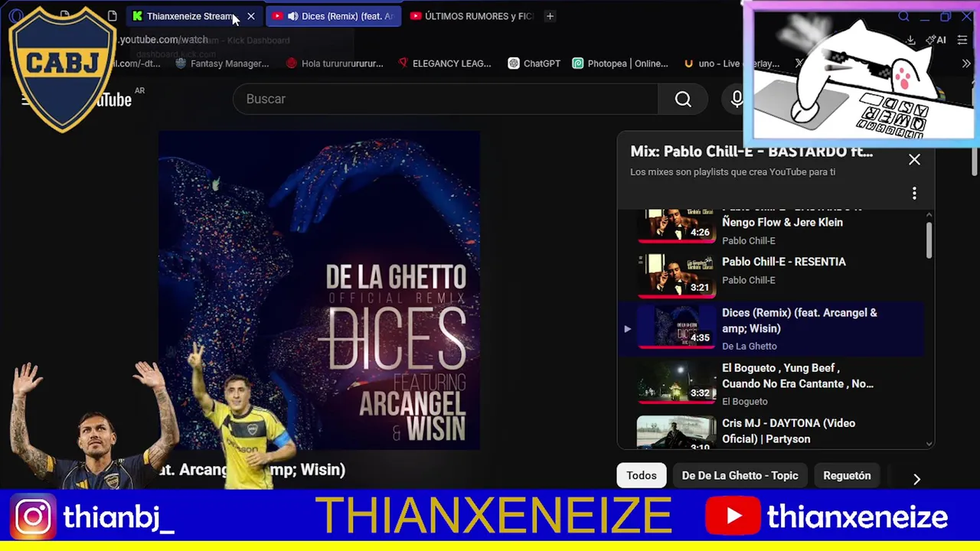Start voice search with the microphone icon
The image size is (980, 551).
coord(736,99)
